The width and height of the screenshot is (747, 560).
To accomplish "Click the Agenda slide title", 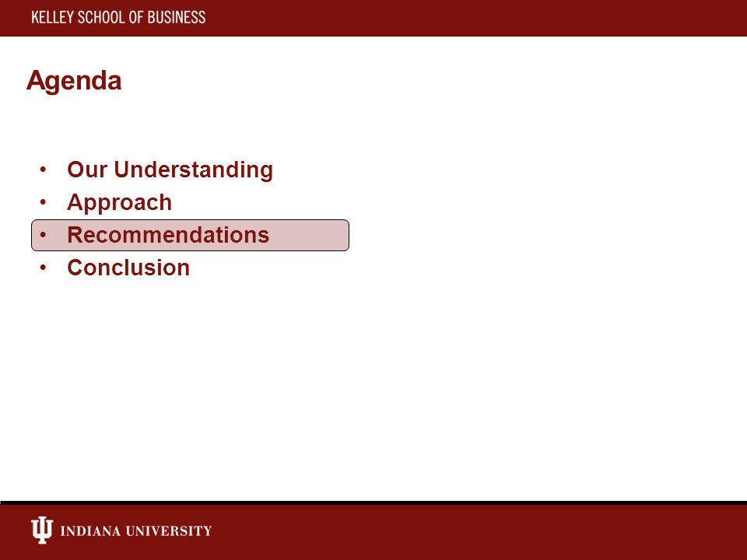I will (74, 80).
